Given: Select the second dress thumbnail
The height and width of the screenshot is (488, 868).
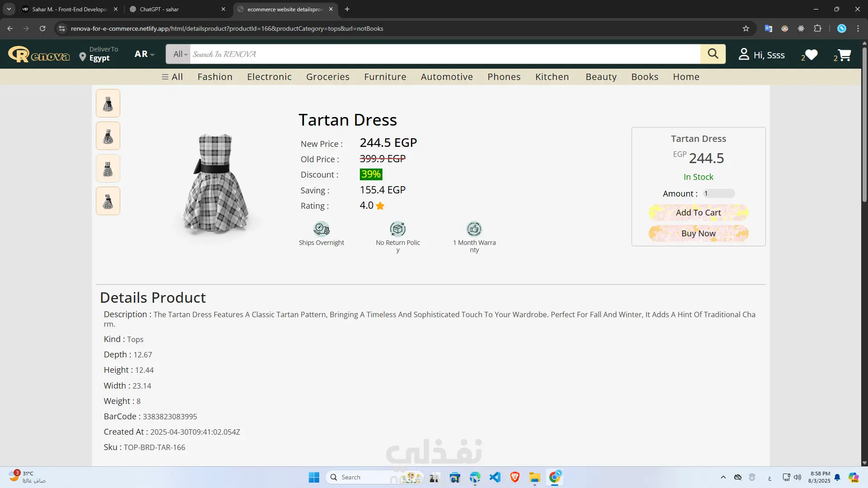Looking at the screenshot, I should point(108,136).
